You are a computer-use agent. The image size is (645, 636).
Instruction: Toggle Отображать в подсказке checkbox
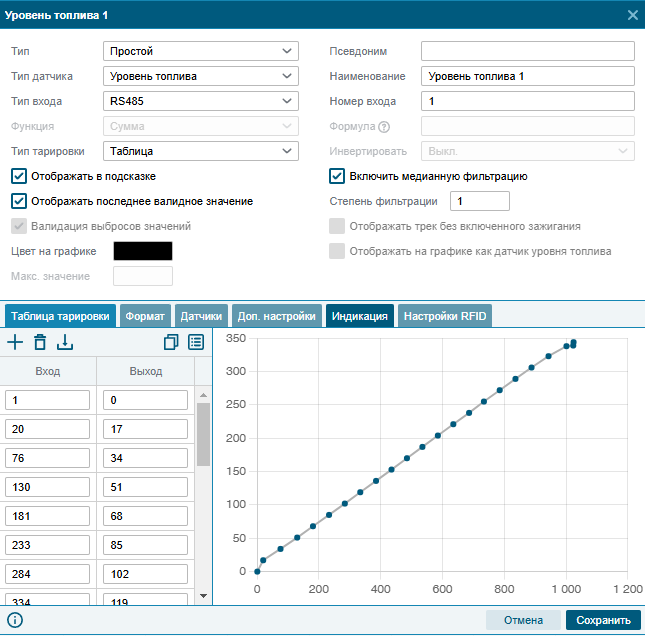coord(19,176)
